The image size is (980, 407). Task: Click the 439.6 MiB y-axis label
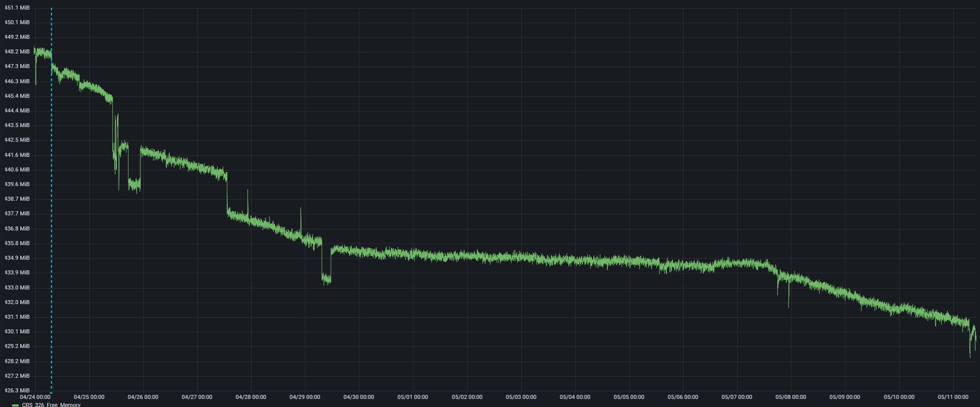click(x=17, y=184)
